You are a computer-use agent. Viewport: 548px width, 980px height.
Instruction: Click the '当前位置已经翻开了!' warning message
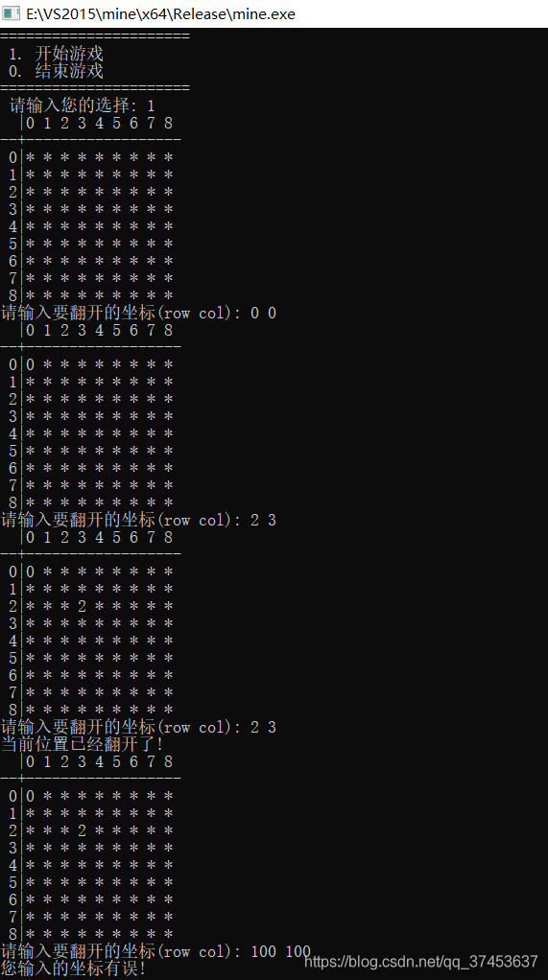(82, 744)
